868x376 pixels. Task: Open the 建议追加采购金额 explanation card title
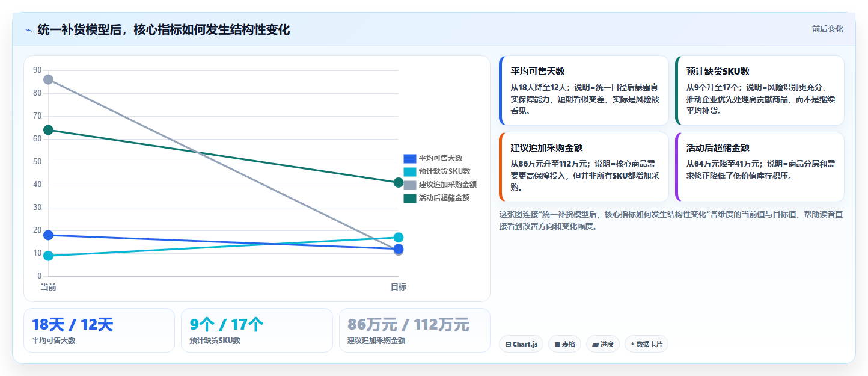[546, 148]
